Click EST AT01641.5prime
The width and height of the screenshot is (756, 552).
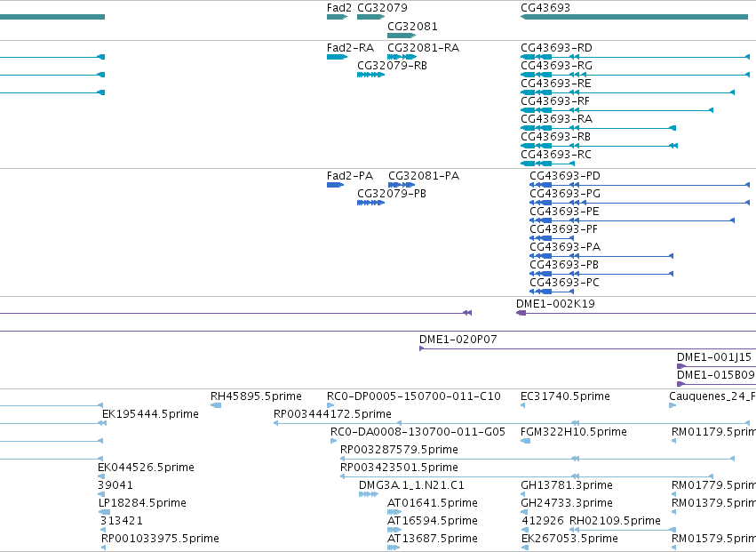(433, 504)
